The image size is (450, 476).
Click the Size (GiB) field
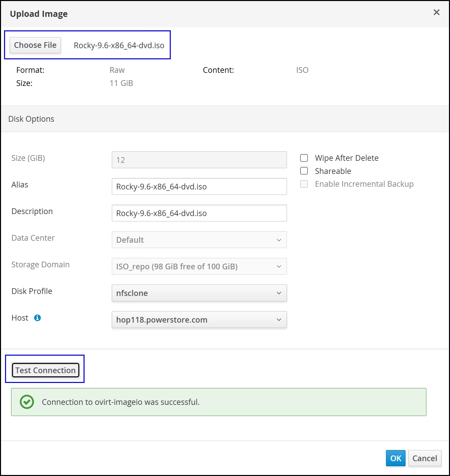(199, 160)
